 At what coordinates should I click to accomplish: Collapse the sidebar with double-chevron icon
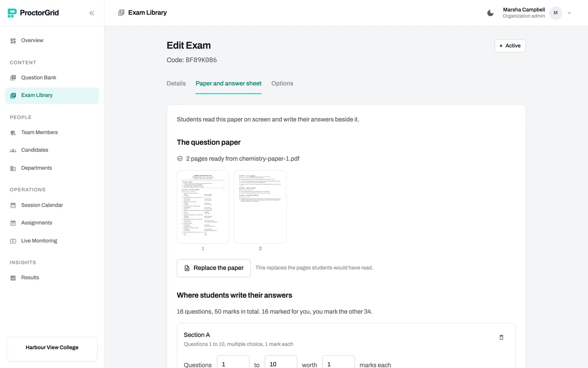(x=92, y=13)
